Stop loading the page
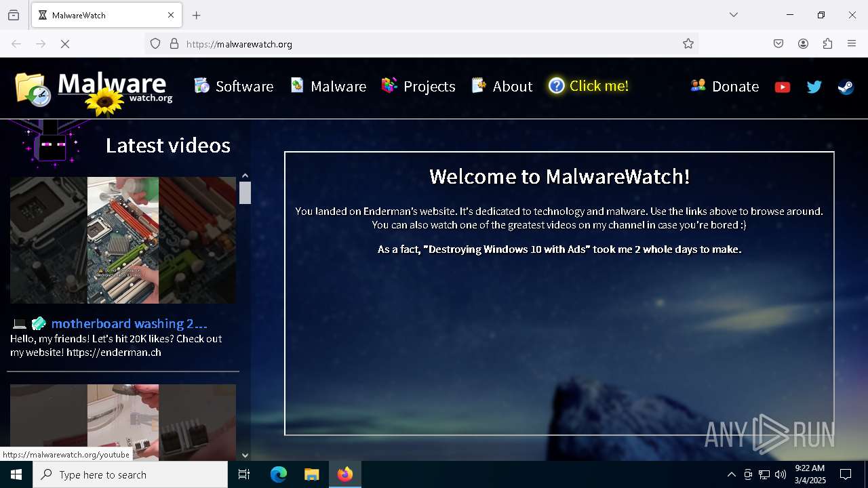The height and width of the screenshot is (488, 868). click(x=65, y=44)
